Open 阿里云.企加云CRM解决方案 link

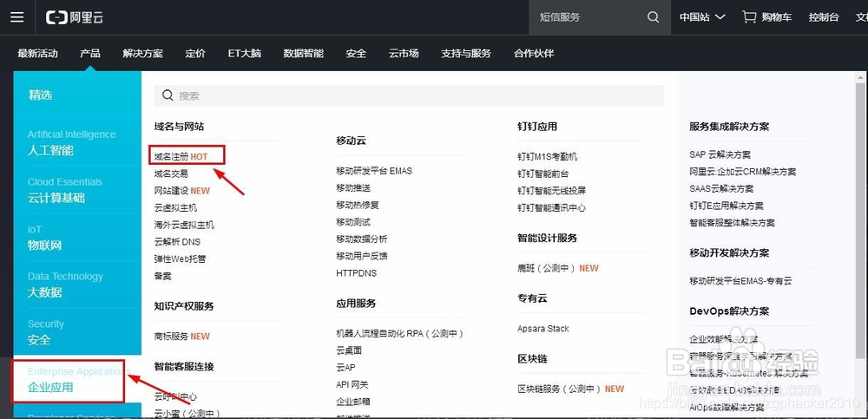pyautogui.click(x=743, y=172)
